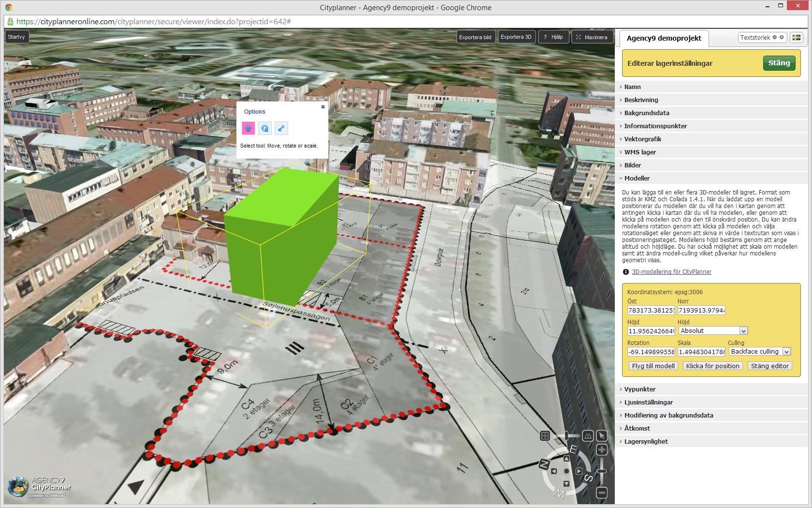Click the Rotation value field
The width and height of the screenshot is (812, 508).
pyautogui.click(x=651, y=352)
